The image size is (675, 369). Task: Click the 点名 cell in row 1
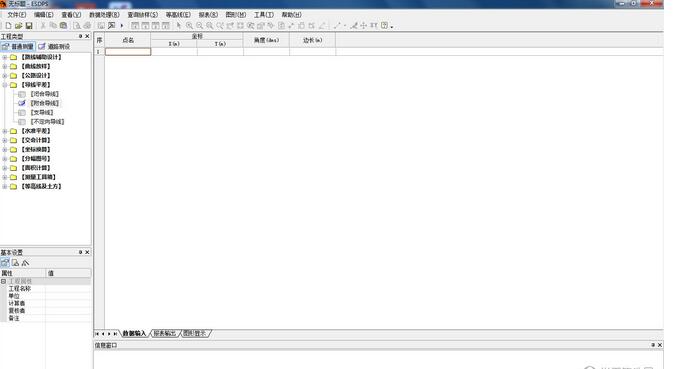[128, 52]
